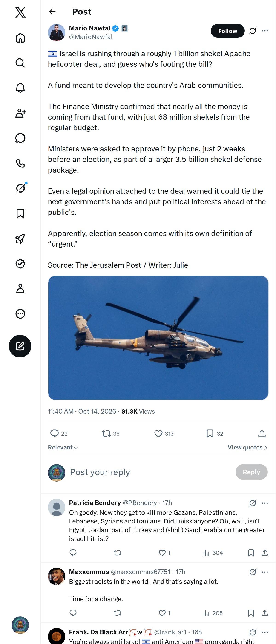This screenshot has width=276, height=644.
Task: Open Bookmarks in the sidebar
Action: pyautogui.click(x=20, y=213)
